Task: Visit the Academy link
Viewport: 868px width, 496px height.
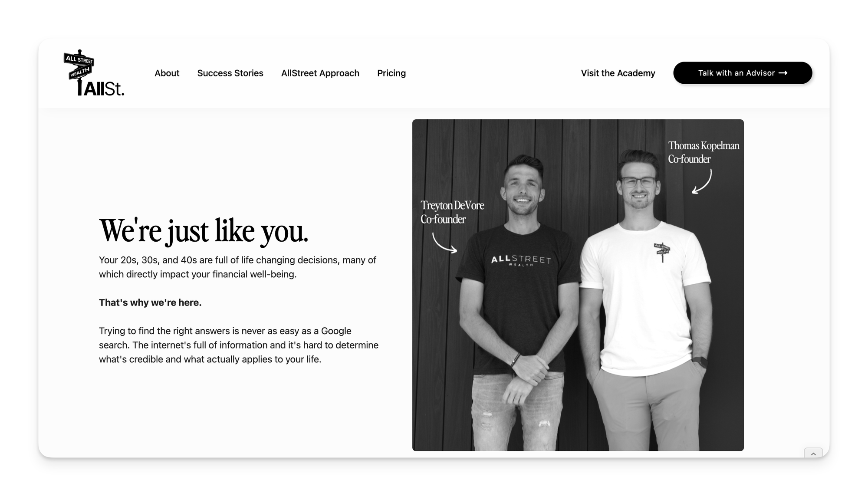Action: click(x=618, y=73)
